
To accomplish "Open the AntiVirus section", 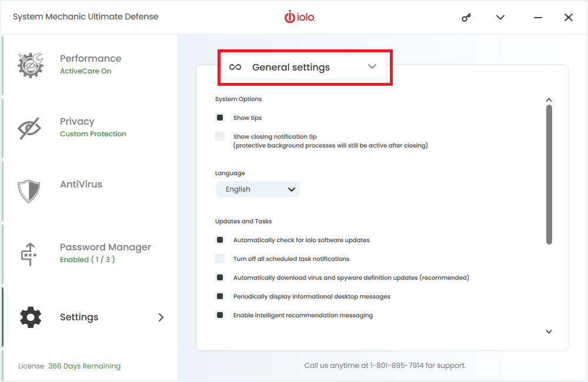I will 90,191.
